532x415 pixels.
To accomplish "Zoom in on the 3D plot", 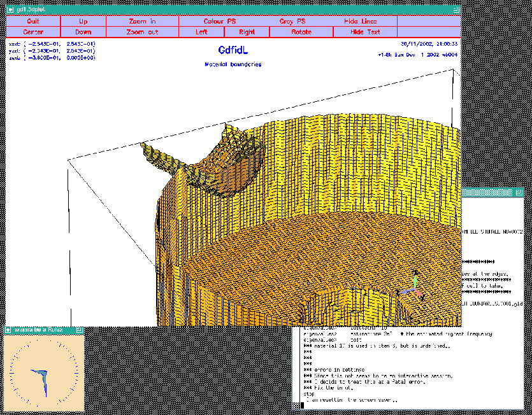I will 142,21.
